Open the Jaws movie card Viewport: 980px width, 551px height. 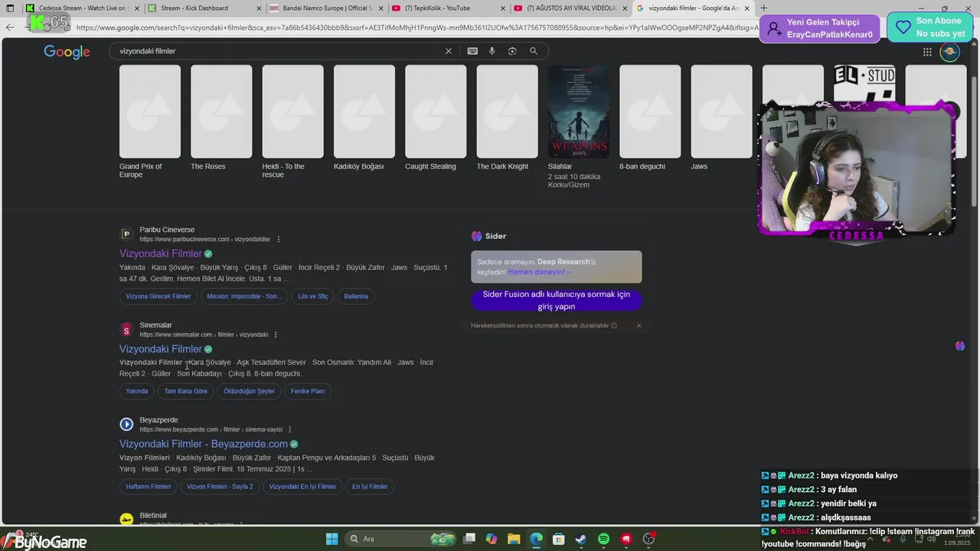tap(722, 118)
